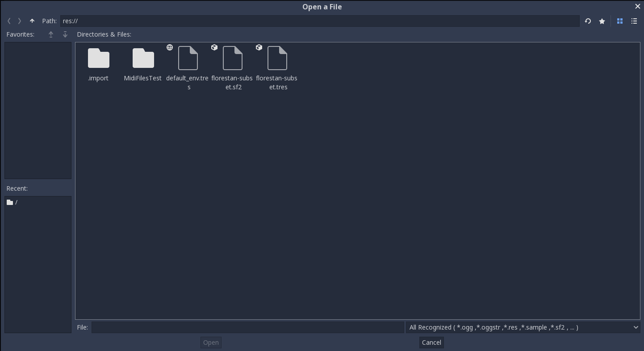Click the .import folder name label
644x351 pixels.
click(98, 78)
